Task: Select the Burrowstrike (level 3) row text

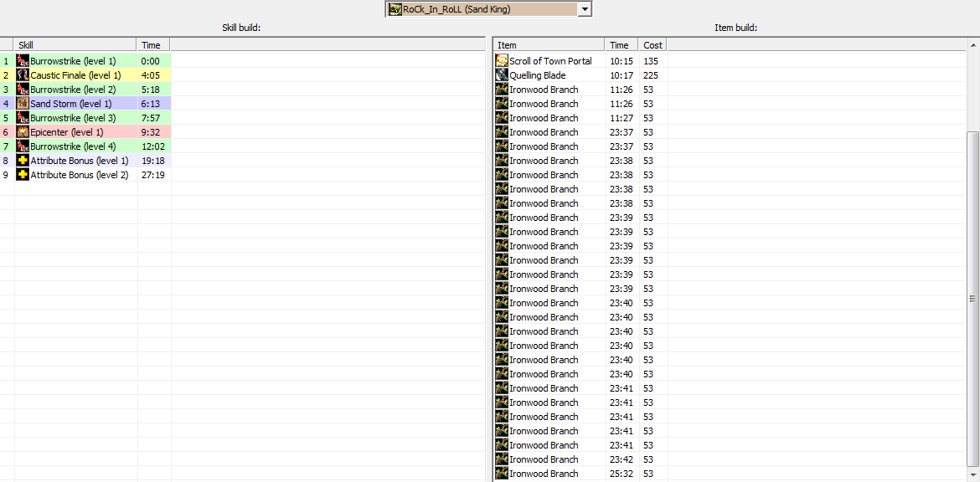Action: pyautogui.click(x=73, y=118)
